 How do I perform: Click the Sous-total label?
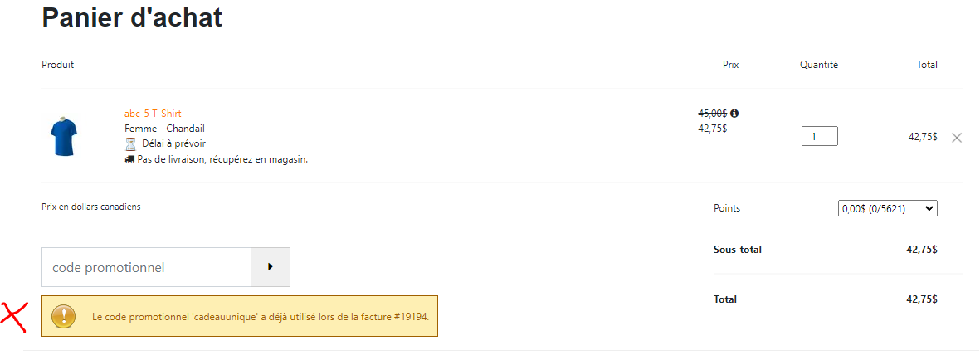738,250
